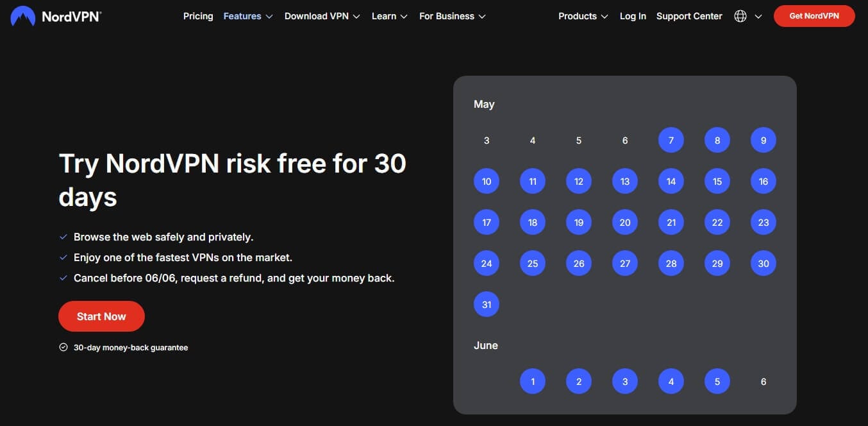
Task: Click the 30-day money-back guarantee text
Action: point(131,348)
